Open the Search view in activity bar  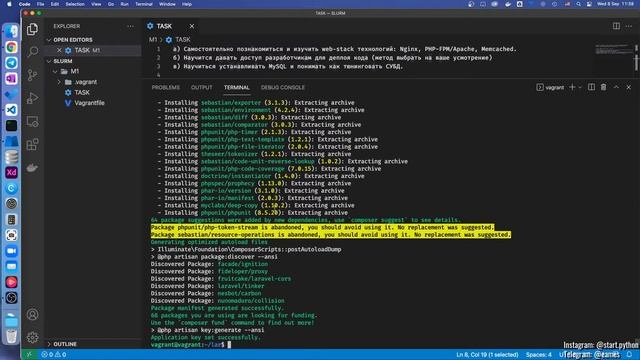(32, 52)
